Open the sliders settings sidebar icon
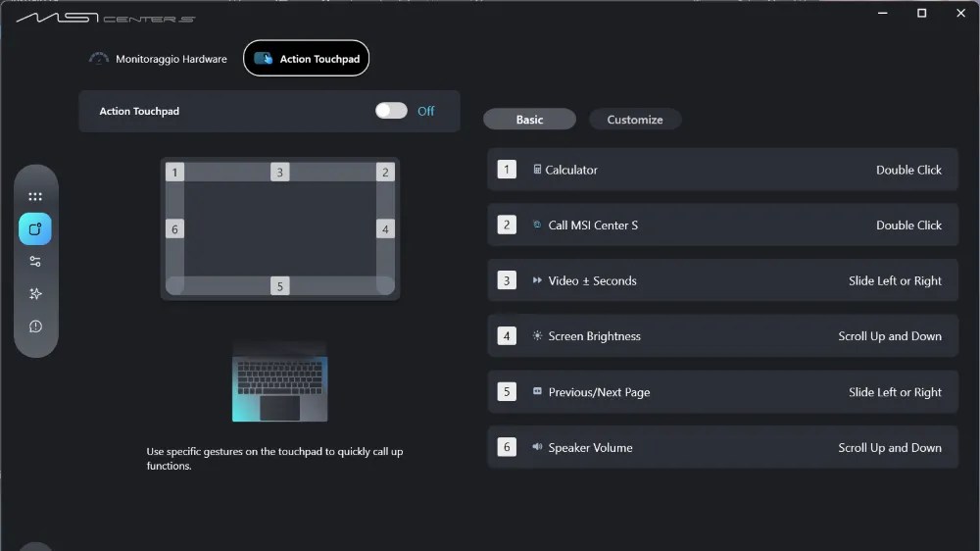 point(35,262)
